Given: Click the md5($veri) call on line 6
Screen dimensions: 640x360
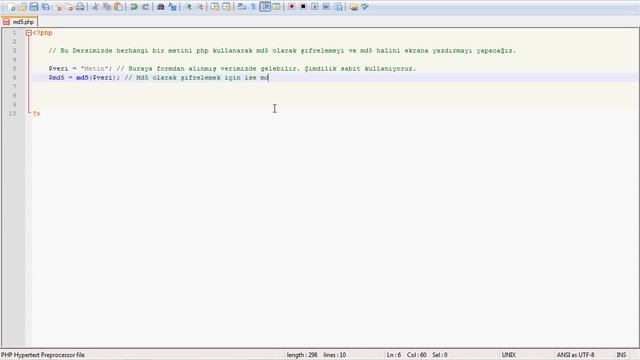Looking at the screenshot, I should pos(96,78).
